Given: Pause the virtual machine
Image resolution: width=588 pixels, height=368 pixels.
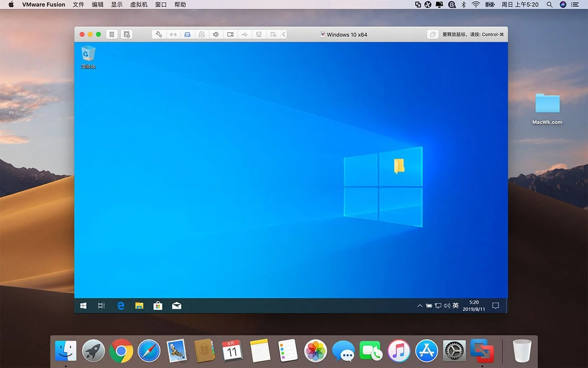Looking at the screenshot, I should (x=112, y=34).
